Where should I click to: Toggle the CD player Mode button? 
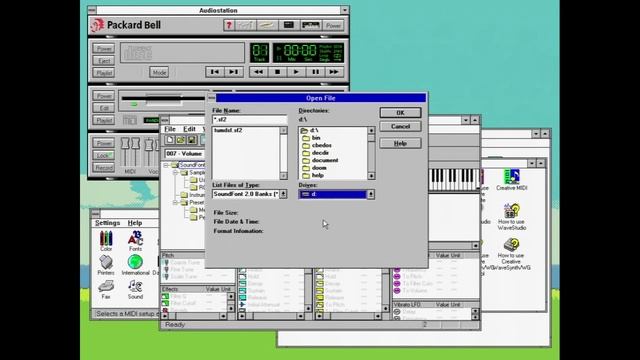click(x=159, y=72)
